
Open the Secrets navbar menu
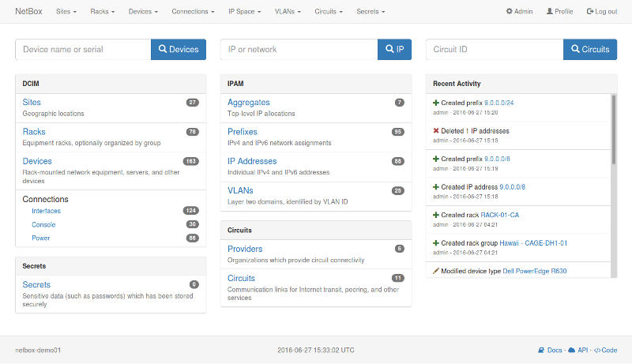tap(371, 12)
